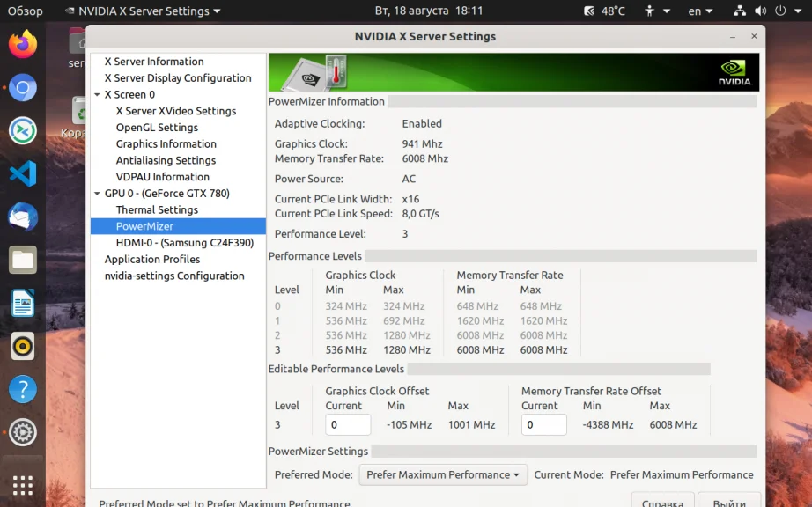Open Thunderbird mail from the dock
This screenshot has width=812, height=507.
[23, 217]
